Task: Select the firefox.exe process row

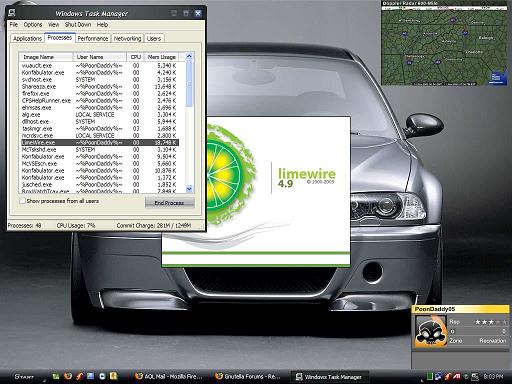Action: 99,94
